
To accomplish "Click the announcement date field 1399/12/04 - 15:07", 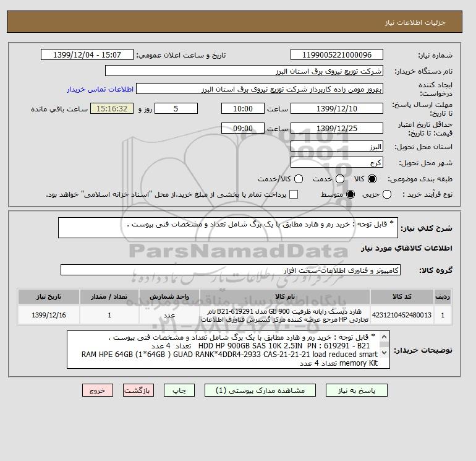I will click(x=87, y=54).
